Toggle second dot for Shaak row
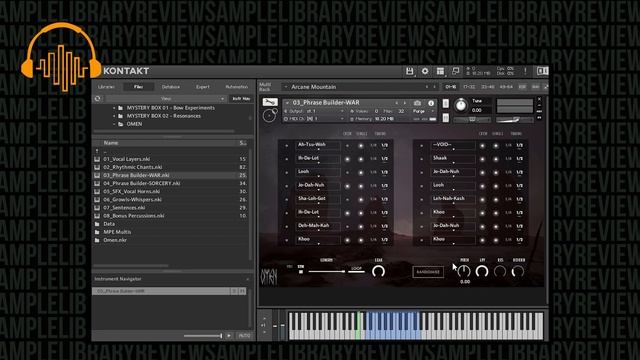Image resolution: width=640 pixels, height=360 pixels. [x=496, y=159]
